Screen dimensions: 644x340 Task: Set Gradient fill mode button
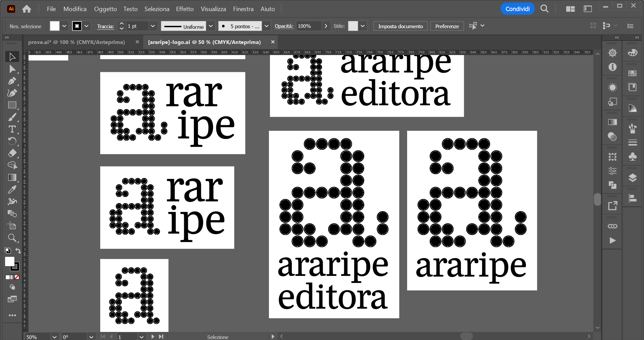12,277
